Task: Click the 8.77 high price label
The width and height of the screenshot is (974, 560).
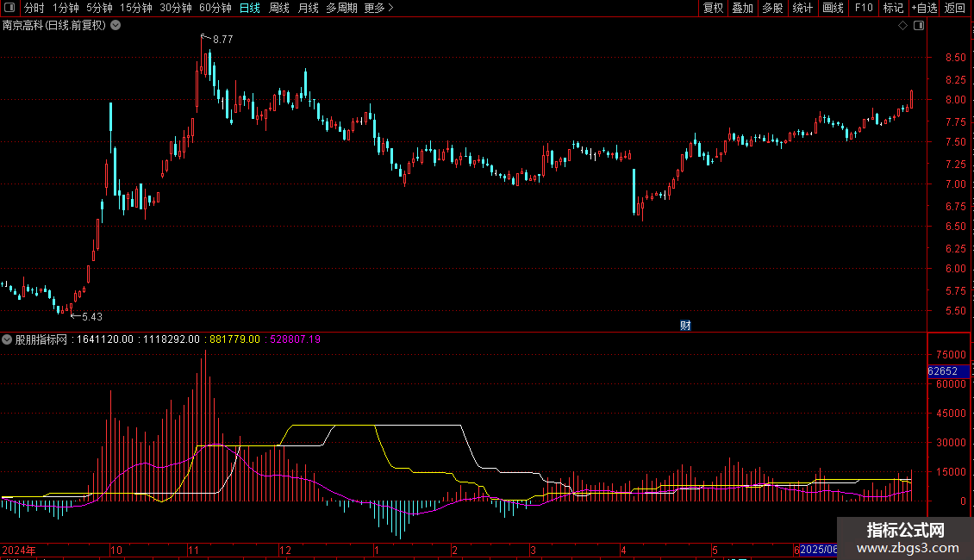Action: 223,39
